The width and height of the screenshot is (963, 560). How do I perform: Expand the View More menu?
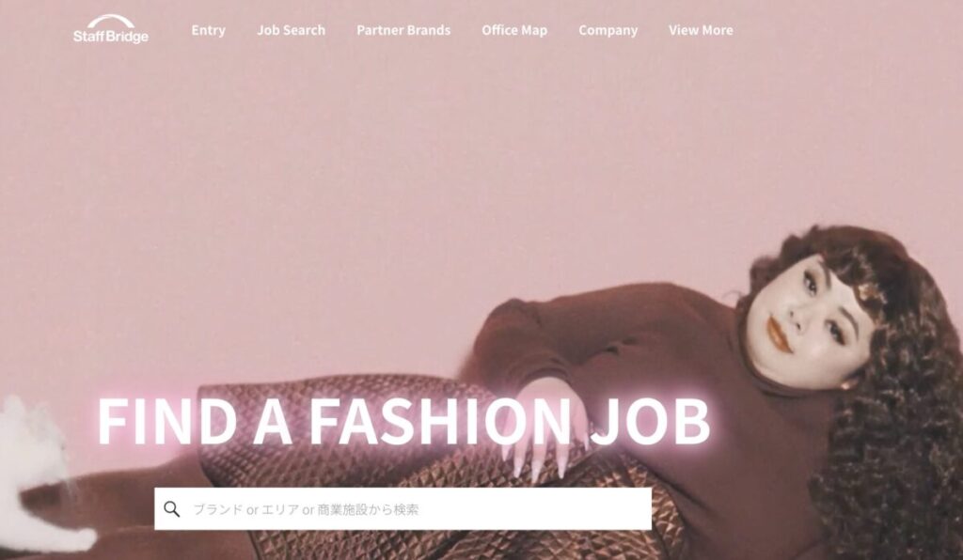701,30
